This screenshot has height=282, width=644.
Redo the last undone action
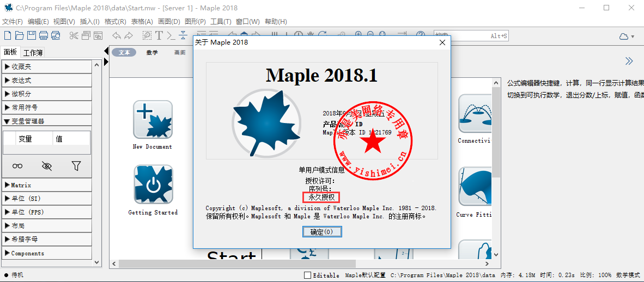(129, 36)
